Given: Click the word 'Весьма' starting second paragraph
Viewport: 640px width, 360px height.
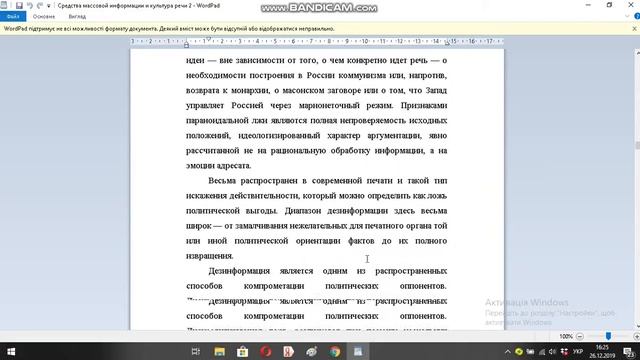Looking at the screenshot, I should tap(222, 180).
